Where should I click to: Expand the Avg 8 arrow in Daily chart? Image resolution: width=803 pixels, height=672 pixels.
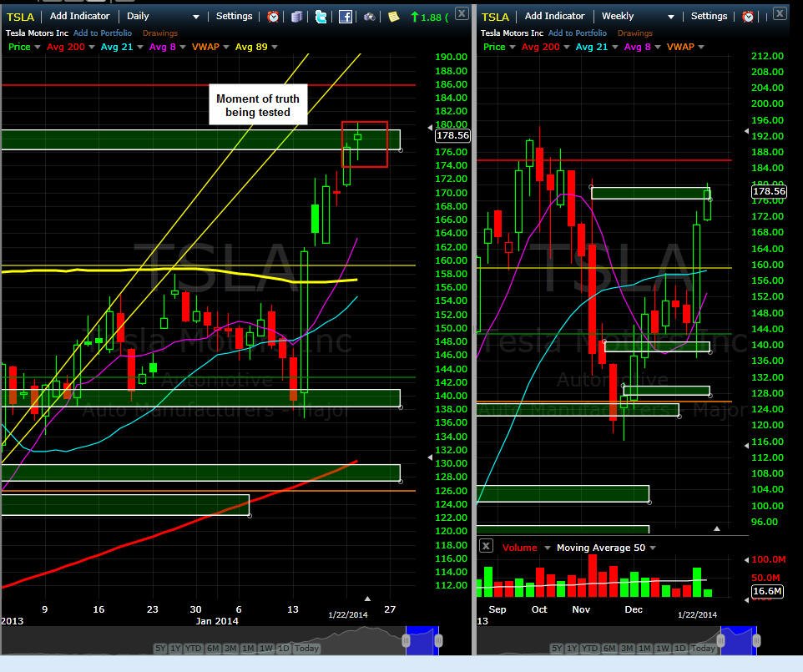pyautogui.click(x=182, y=47)
